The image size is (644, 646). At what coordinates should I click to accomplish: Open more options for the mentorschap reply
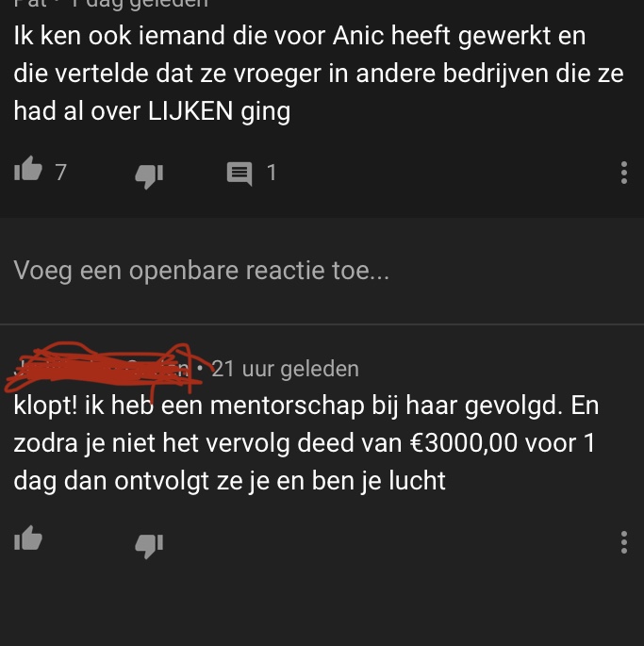(624, 542)
